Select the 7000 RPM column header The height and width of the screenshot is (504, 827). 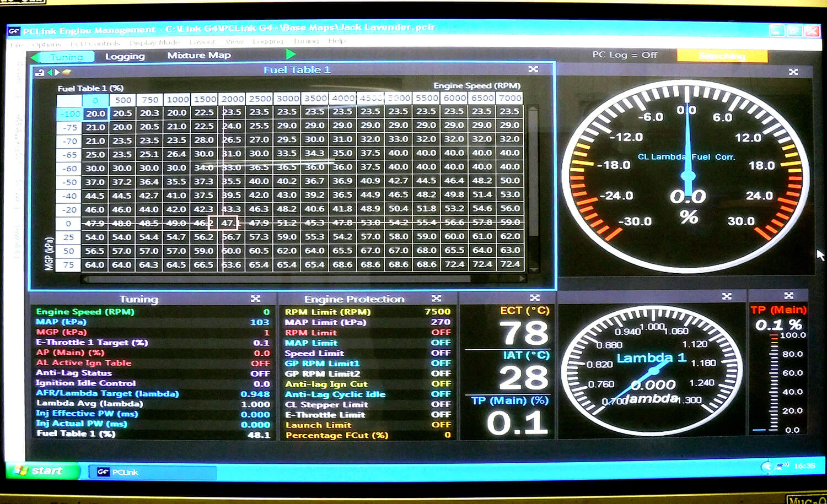510,98
